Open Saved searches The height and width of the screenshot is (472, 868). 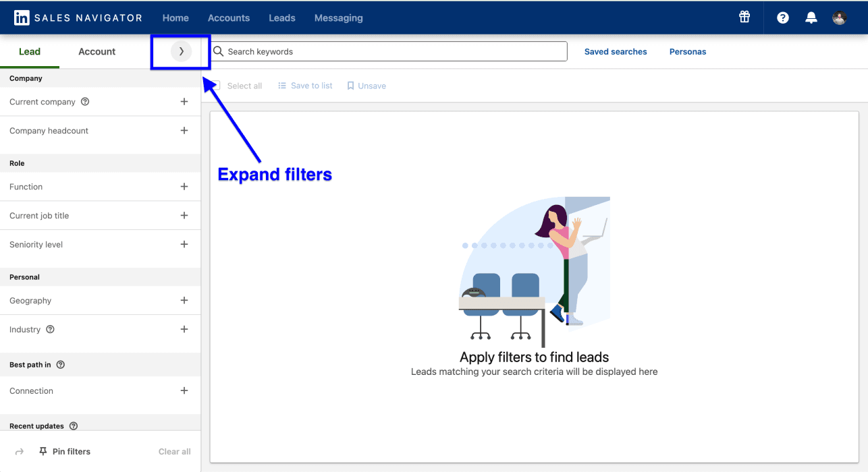615,51
